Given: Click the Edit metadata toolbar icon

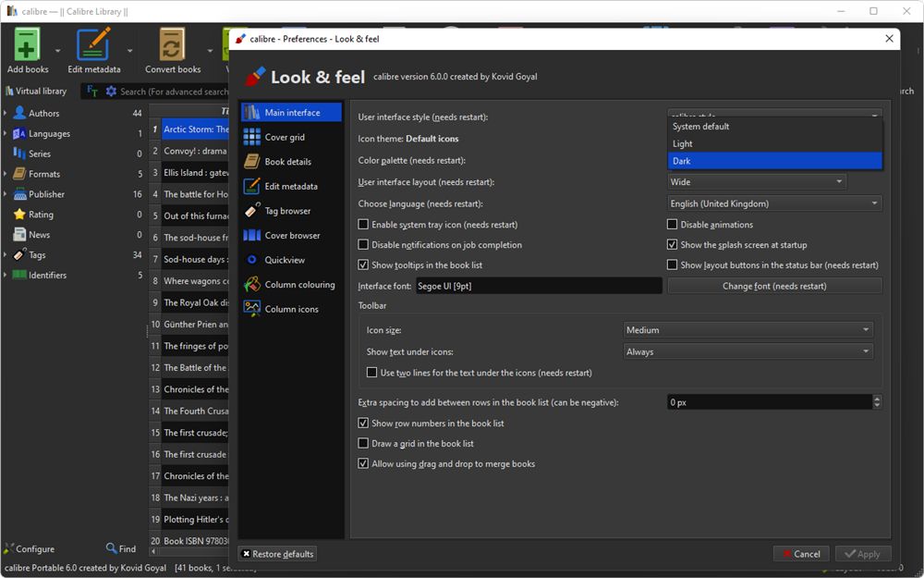Looking at the screenshot, I should (93, 46).
